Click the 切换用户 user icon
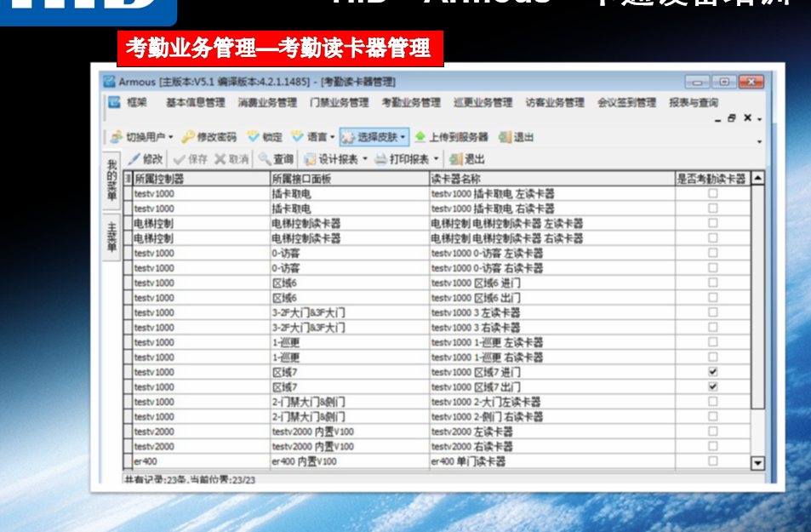 tap(117, 137)
